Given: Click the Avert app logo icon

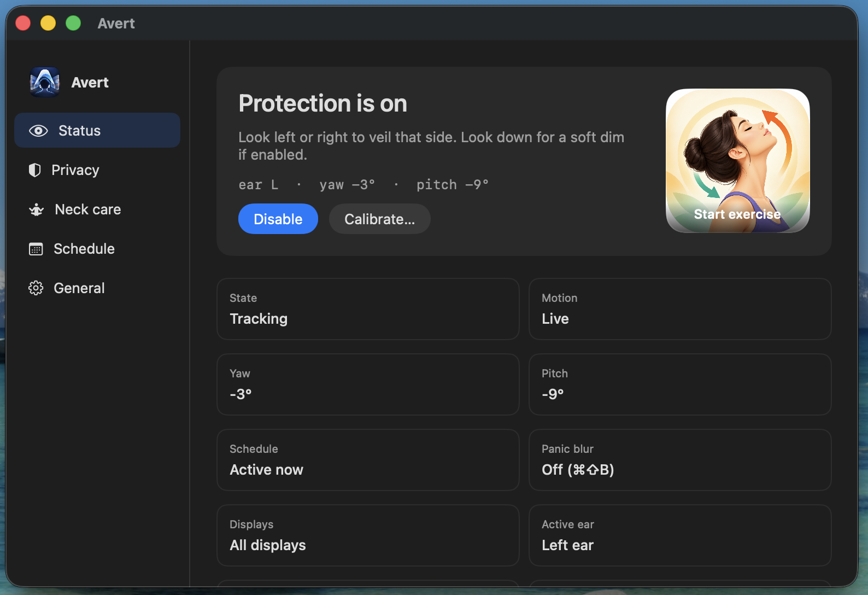Looking at the screenshot, I should point(45,82).
